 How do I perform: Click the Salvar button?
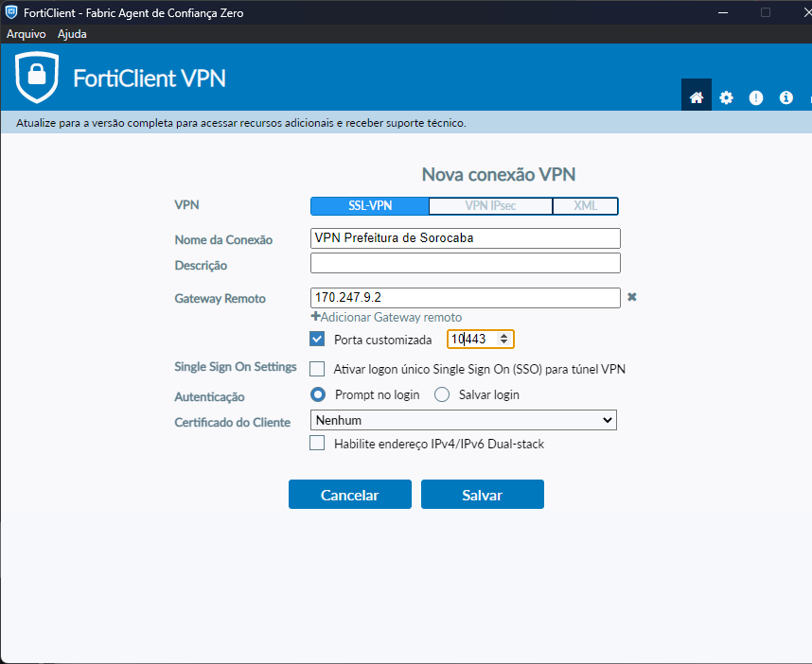[x=482, y=495]
